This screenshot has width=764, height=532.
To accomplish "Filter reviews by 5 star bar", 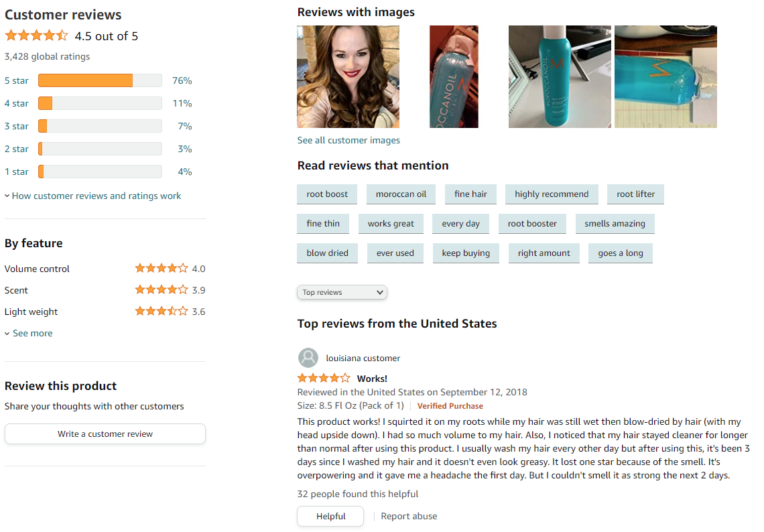I will tap(100, 80).
